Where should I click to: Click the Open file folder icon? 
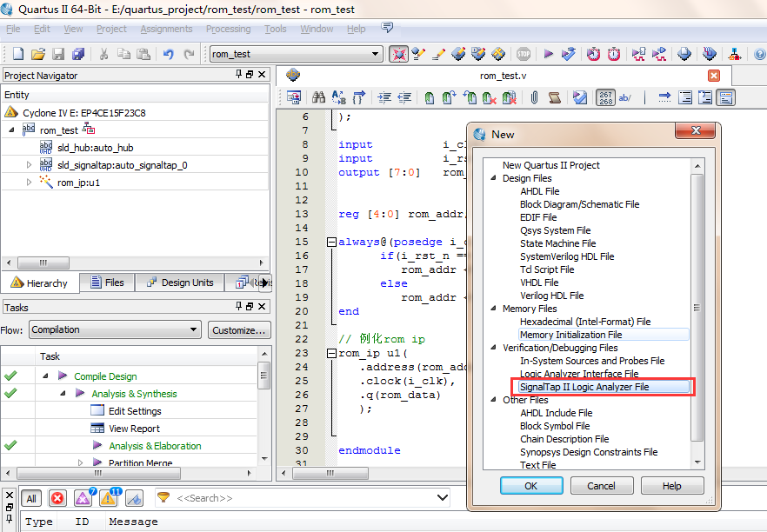(x=38, y=54)
